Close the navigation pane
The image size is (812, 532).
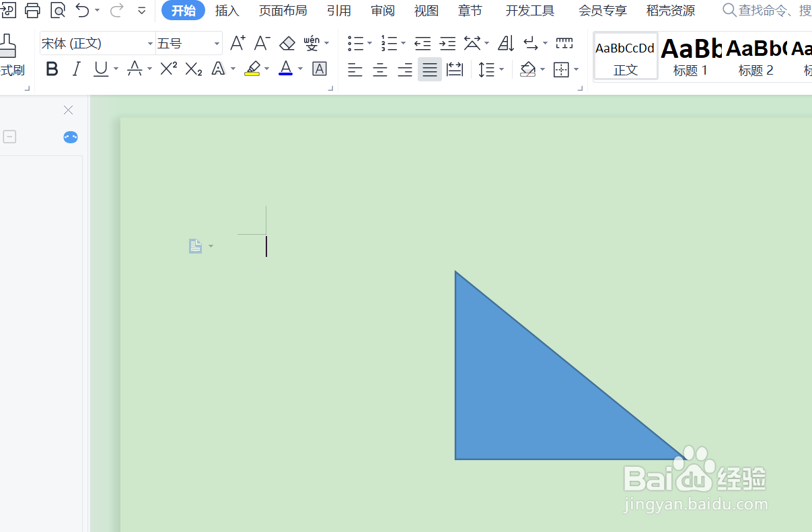click(x=68, y=110)
